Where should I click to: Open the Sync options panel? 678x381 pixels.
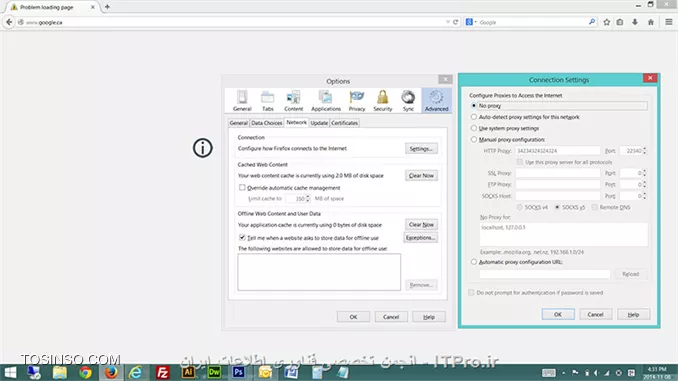(408, 101)
